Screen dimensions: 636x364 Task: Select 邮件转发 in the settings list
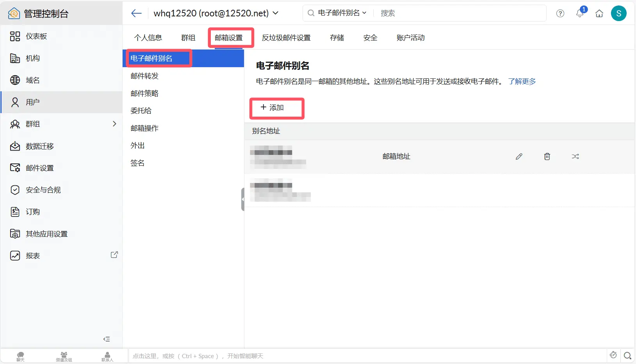pos(144,76)
